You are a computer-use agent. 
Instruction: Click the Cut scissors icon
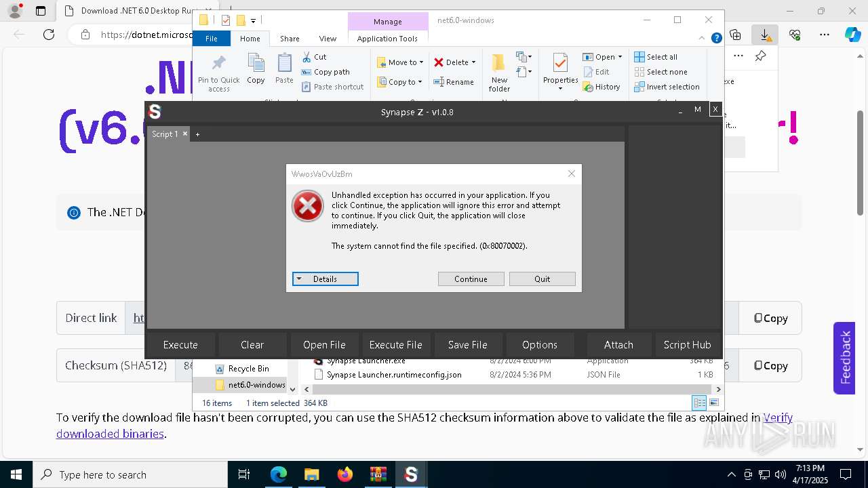[307, 57]
